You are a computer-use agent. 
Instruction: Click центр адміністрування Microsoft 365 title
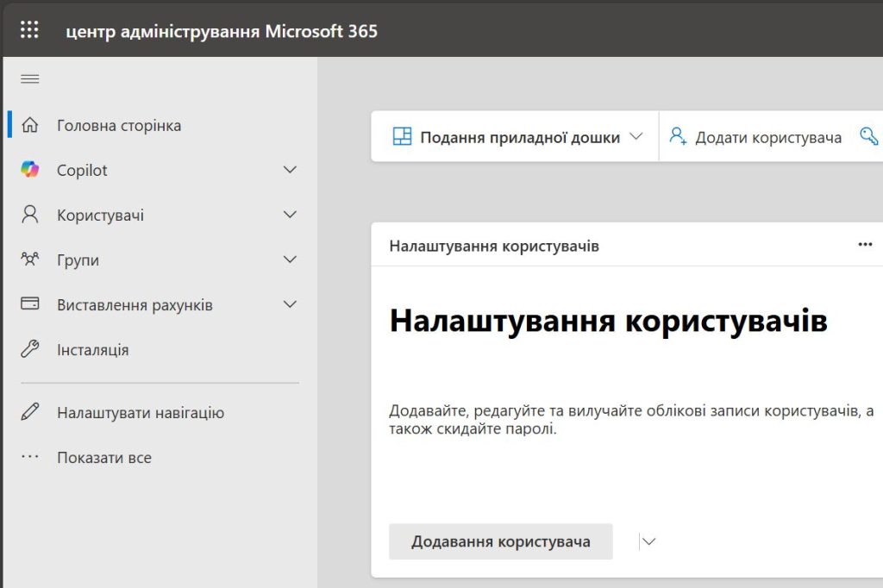pos(222,31)
